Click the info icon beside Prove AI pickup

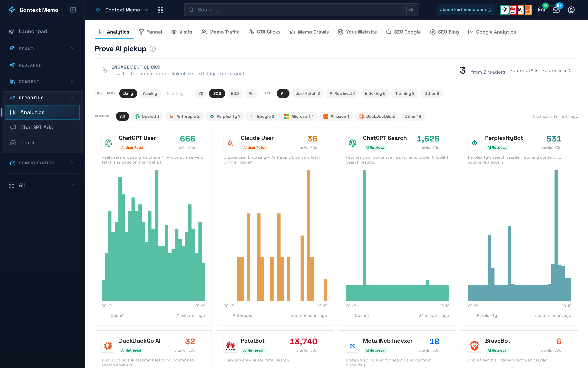point(153,49)
